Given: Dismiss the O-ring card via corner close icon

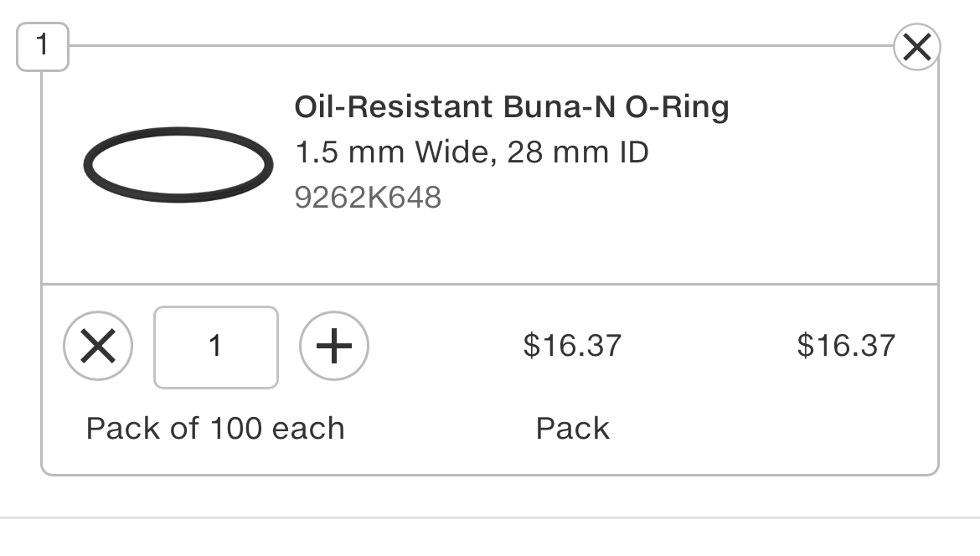Looking at the screenshot, I should click(916, 47).
